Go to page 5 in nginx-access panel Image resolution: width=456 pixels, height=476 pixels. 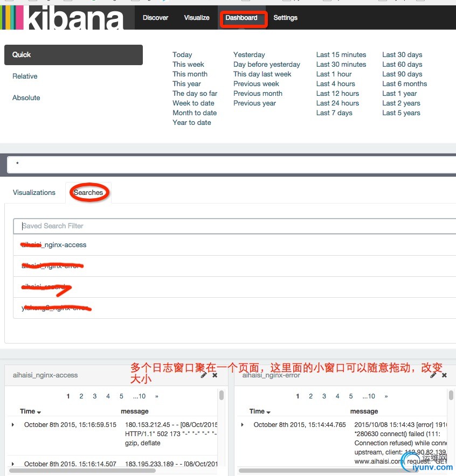pyautogui.click(x=121, y=396)
